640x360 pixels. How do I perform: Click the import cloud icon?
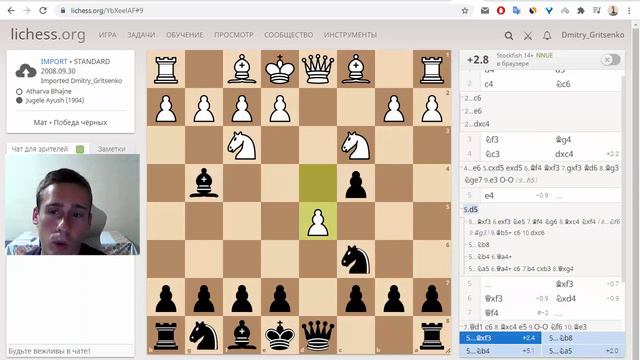[x=26, y=71]
